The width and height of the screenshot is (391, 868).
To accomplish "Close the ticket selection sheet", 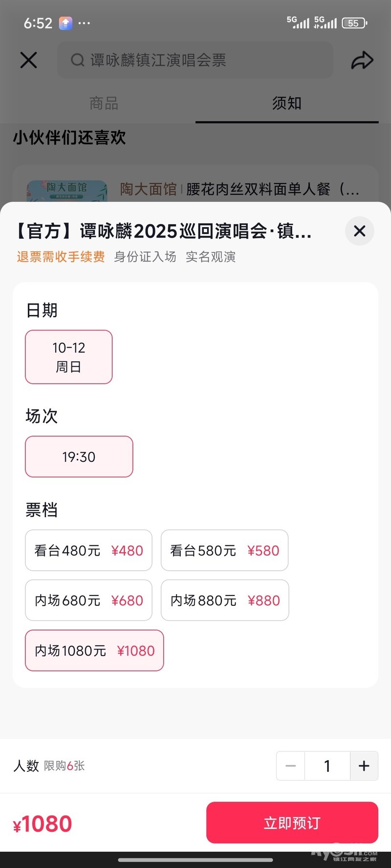I will pos(360,231).
